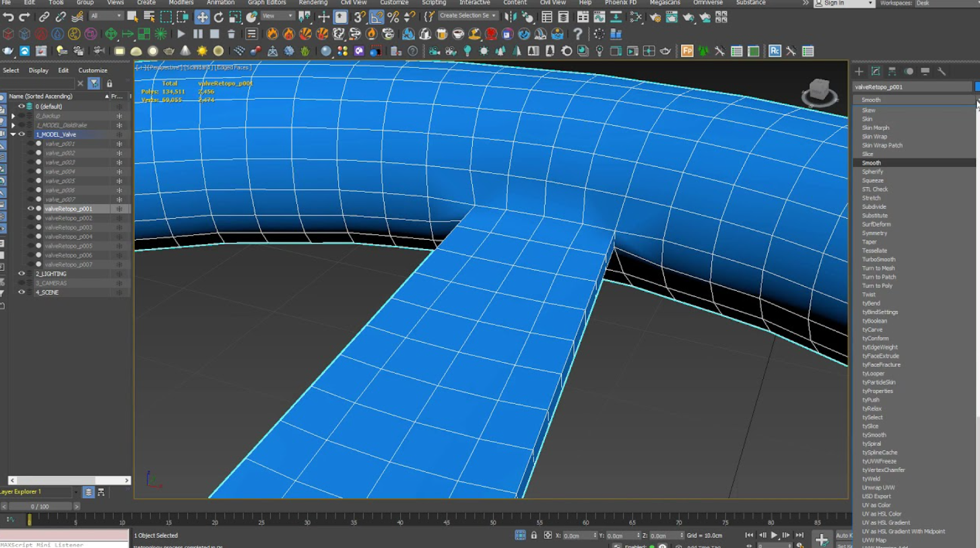Screen dimensions: 980x548
Task: Select the Select and Move tool
Action: click(x=201, y=17)
